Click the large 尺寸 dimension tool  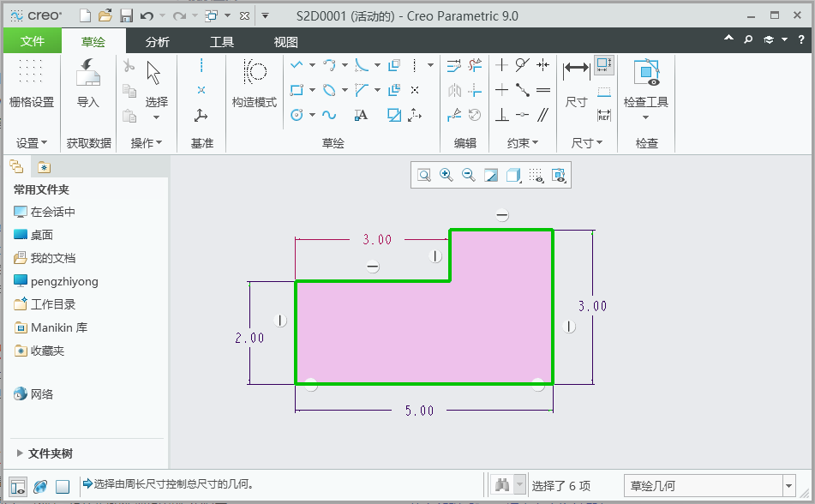coord(577,83)
